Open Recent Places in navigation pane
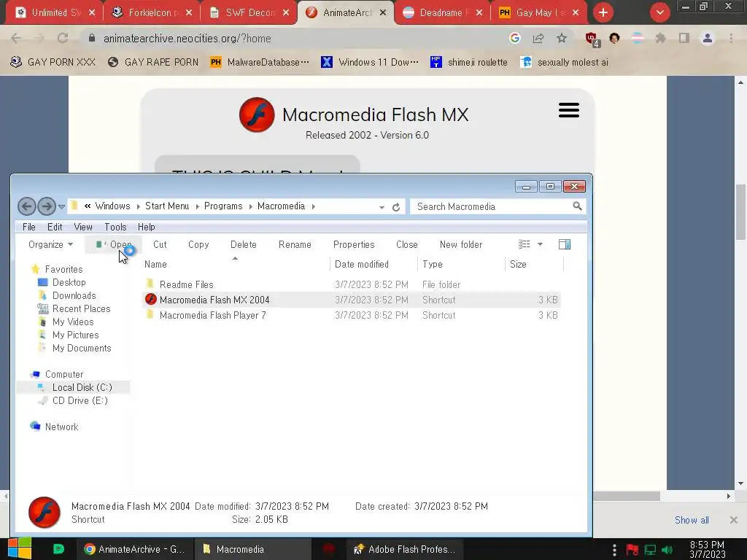 tap(82, 308)
